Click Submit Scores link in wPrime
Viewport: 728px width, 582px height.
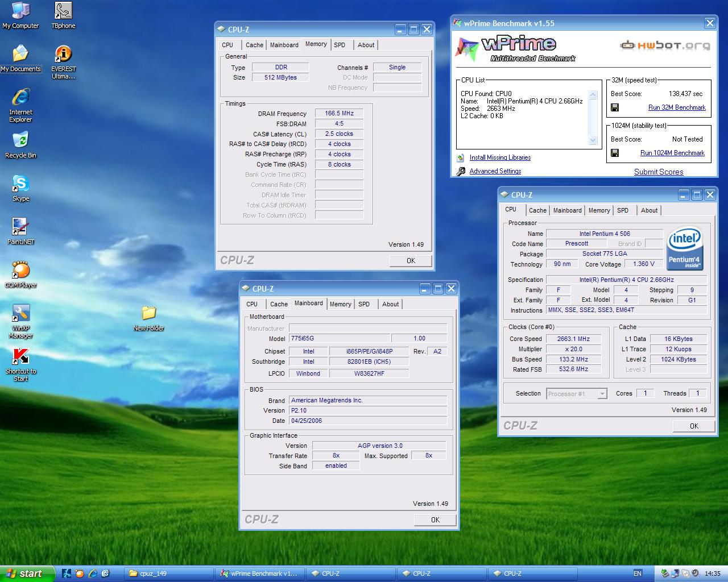[659, 172]
